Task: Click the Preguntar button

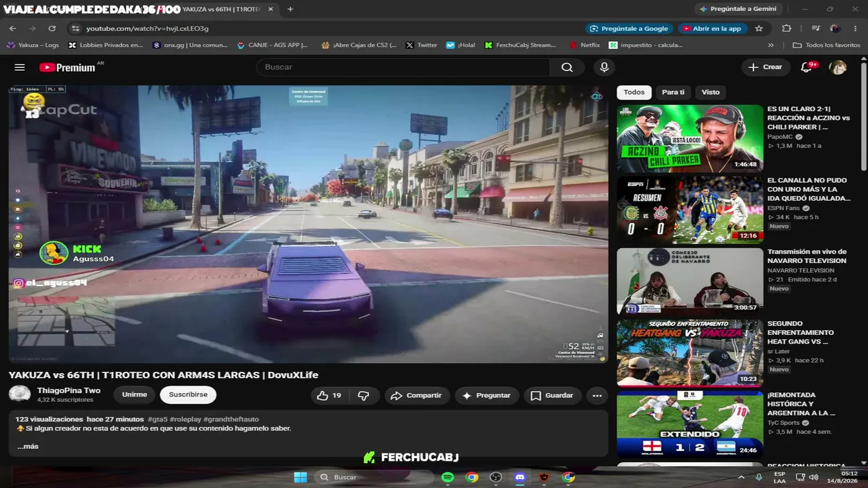Action: (487, 395)
